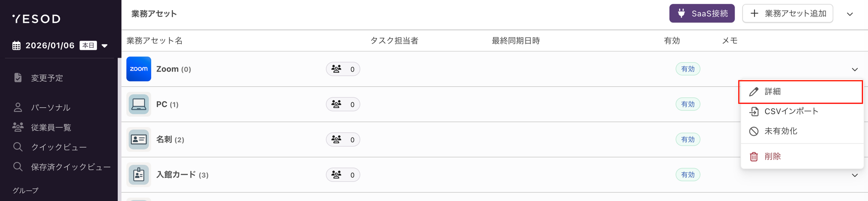
Task: Open パーソナル in the sidebar
Action: click(50, 107)
